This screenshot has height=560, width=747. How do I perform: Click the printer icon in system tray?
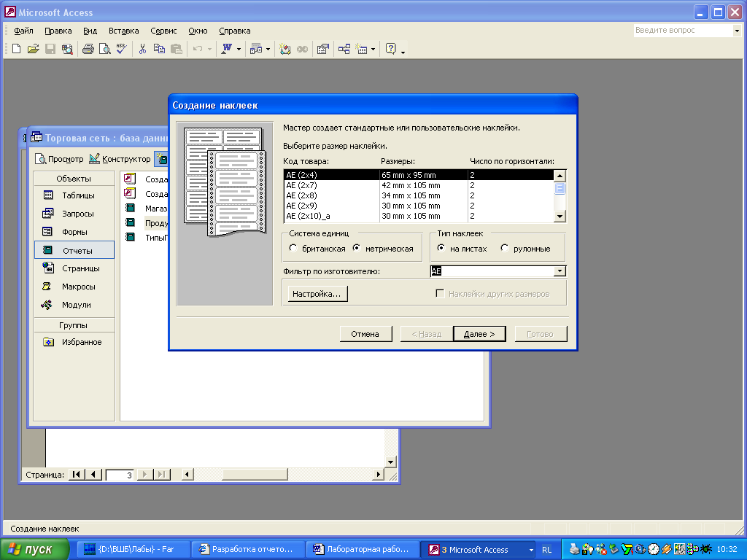575,549
